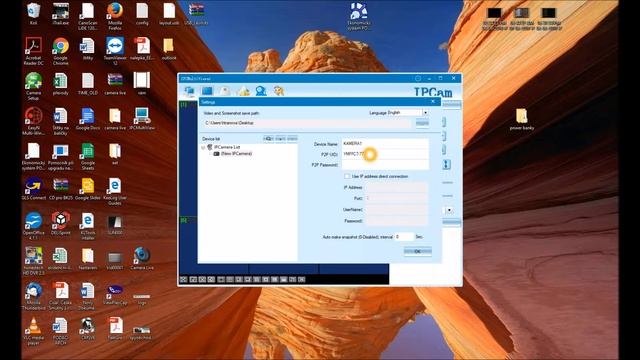The width and height of the screenshot is (640, 360).
Task: Click the house icon in IPCam toolbar
Action: (243, 91)
